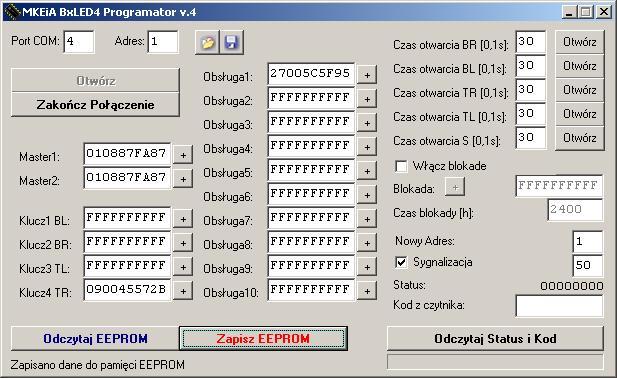This screenshot has height=378, width=617.
Task: Click Otwórz for Czas otwarcia BL
Action: [580, 66]
